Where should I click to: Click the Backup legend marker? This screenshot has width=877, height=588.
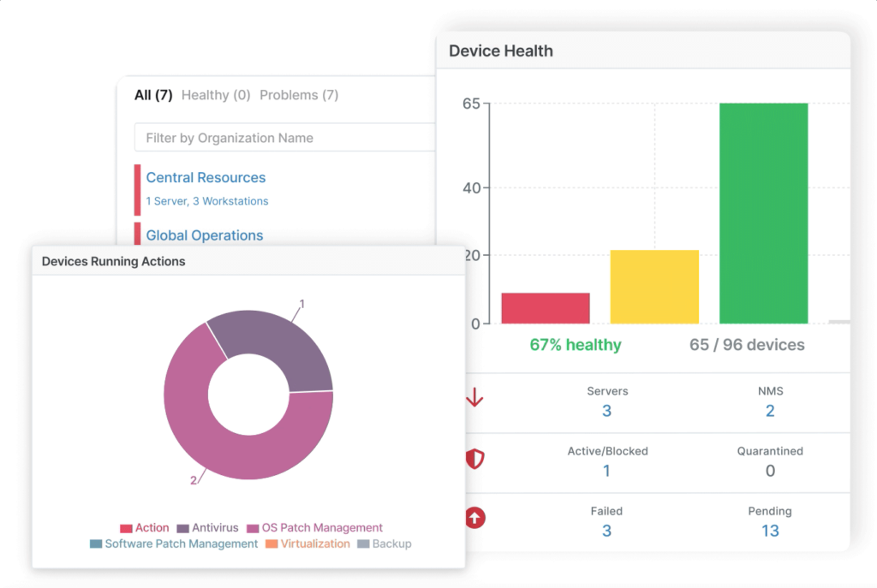point(361,544)
